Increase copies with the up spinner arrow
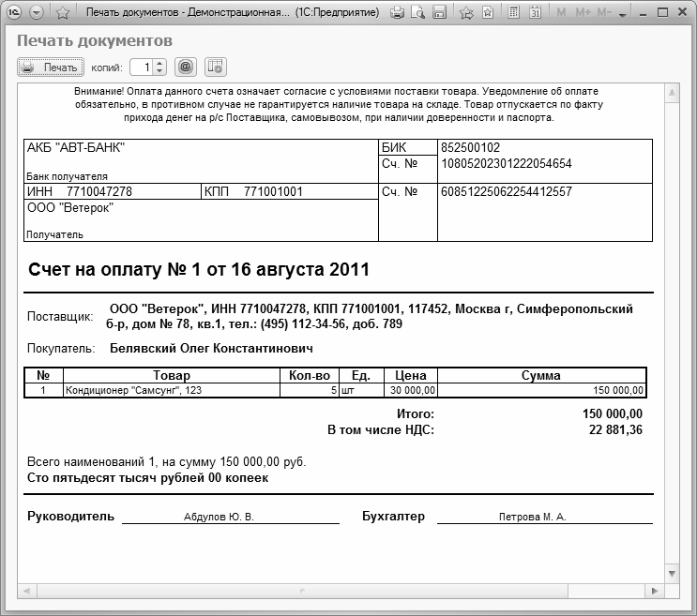697x616 pixels. click(159, 64)
